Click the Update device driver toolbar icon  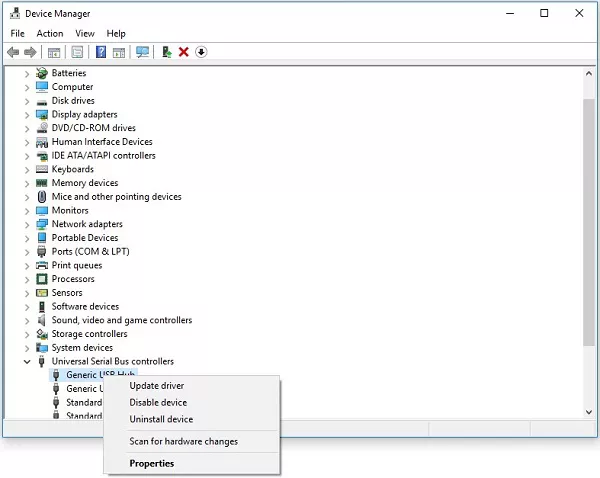tap(166, 52)
